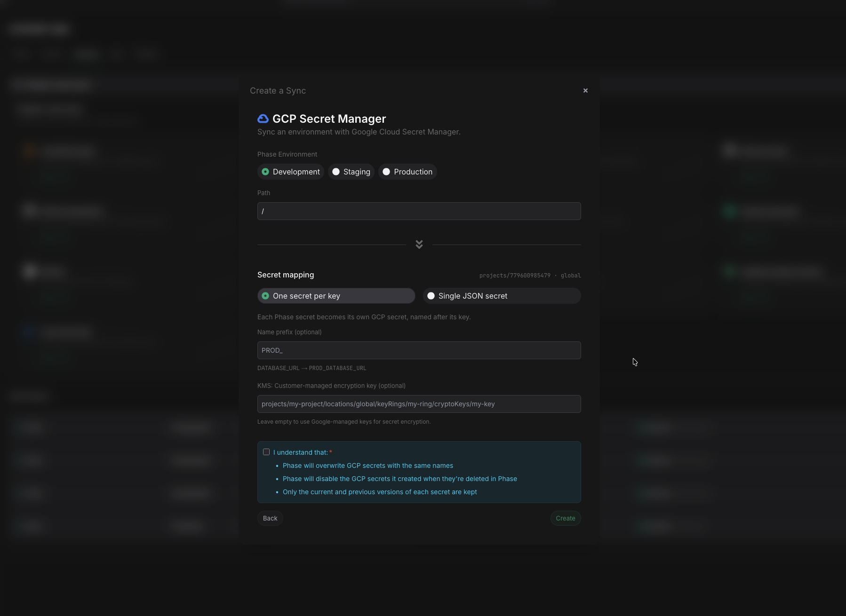Click 'Phase will disable the GCP secrets' line
Viewport: 846px width, 616px height.
tap(400, 479)
